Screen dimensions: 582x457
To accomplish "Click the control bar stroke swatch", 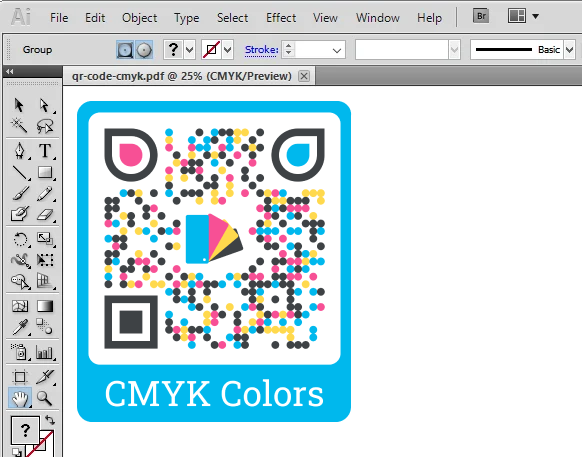I will (212, 50).
